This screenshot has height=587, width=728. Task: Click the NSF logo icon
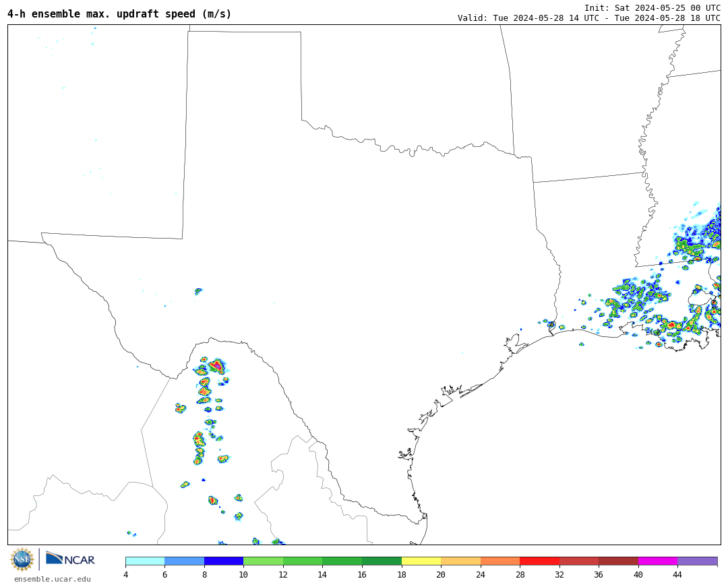(x=22, y=559)
